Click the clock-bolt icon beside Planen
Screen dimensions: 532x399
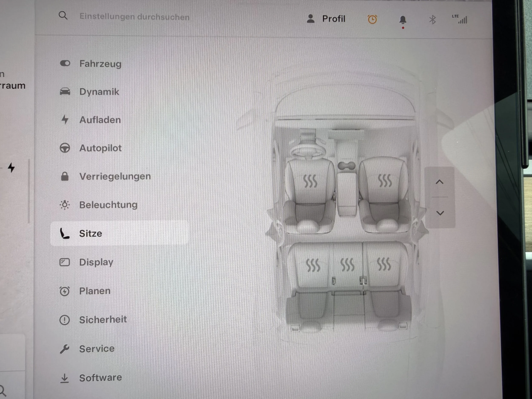64,291
